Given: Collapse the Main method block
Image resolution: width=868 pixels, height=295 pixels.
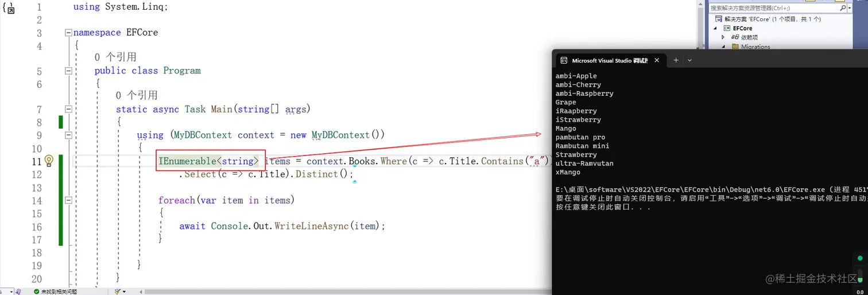Looking at the screenshot, I should click(x=69, y=109).
